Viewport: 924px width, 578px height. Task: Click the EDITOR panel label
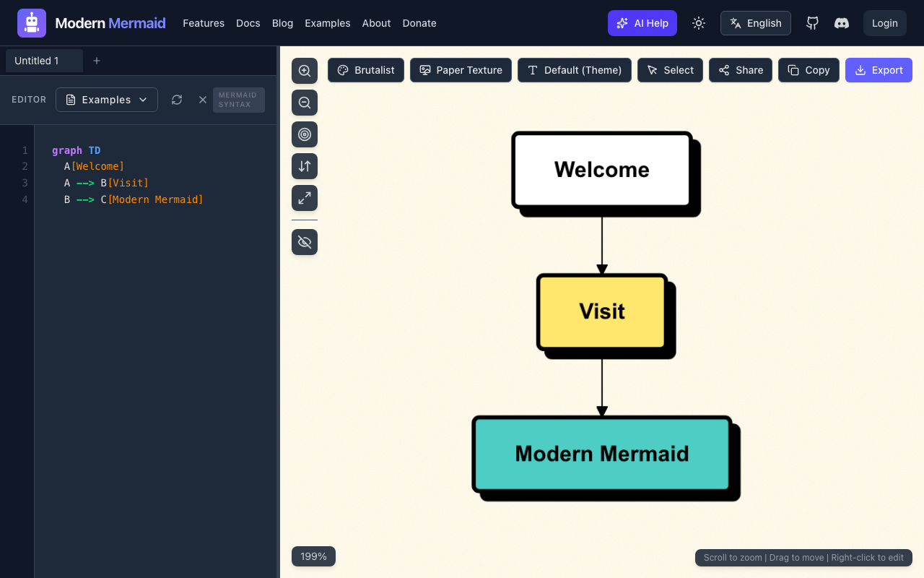point(29,100)
